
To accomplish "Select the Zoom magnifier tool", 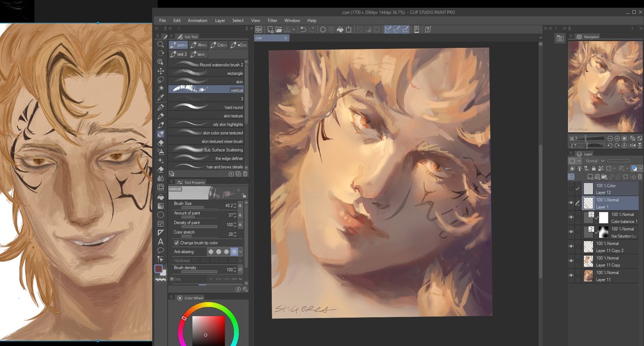I will (x=160, y=45).
